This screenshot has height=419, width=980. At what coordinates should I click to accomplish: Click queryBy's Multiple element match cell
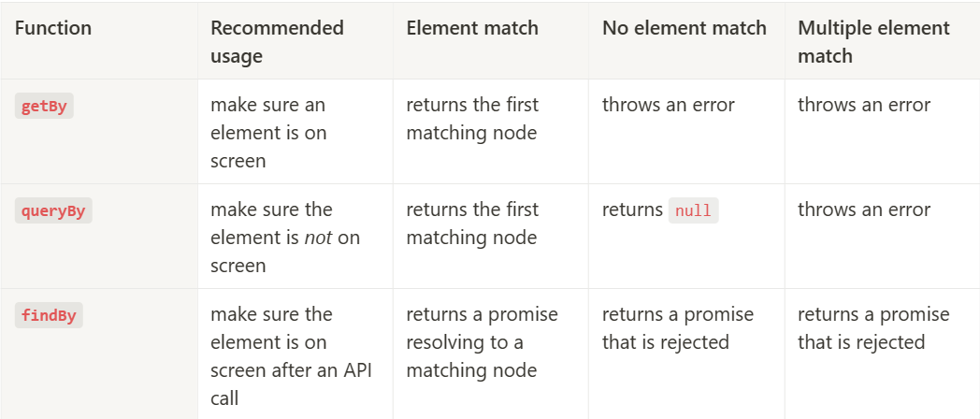(x=863, y=209)
